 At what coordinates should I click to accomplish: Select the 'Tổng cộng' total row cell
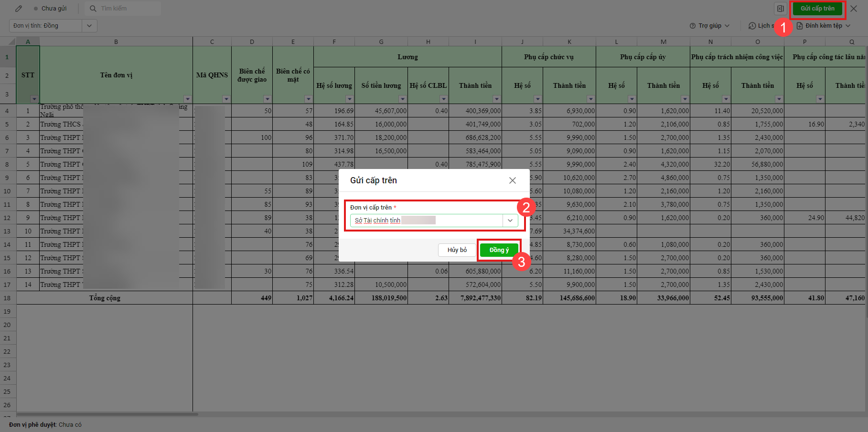(x=105, y=298)
